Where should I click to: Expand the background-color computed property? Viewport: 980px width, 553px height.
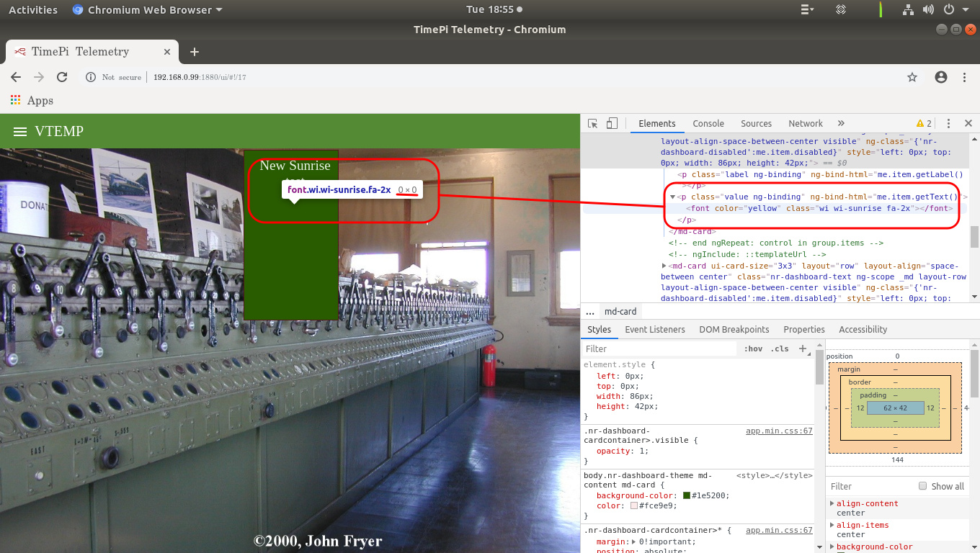tap(832, 547)
